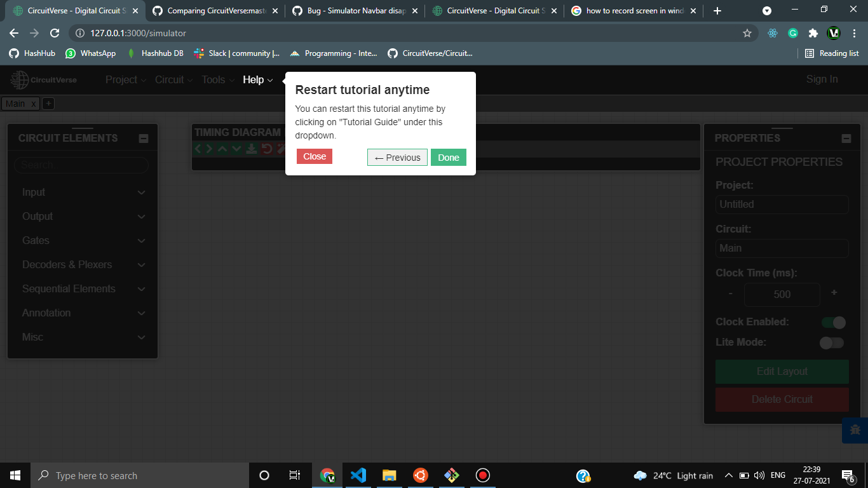Click the timing diagram right arrow icon
This screenshot has height=488, width=868.
click(209, 149)
